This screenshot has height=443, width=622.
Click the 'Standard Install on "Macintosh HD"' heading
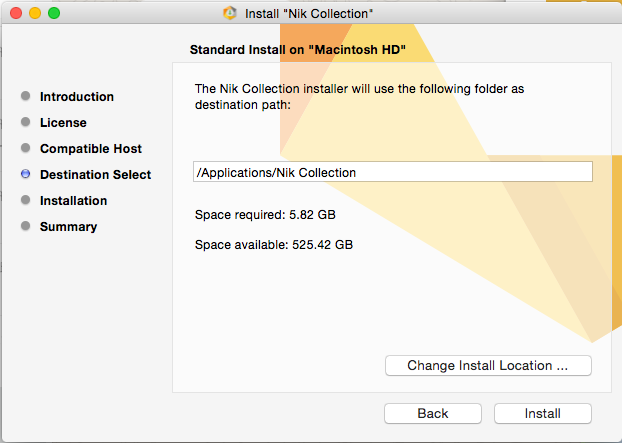click(298, 50)
